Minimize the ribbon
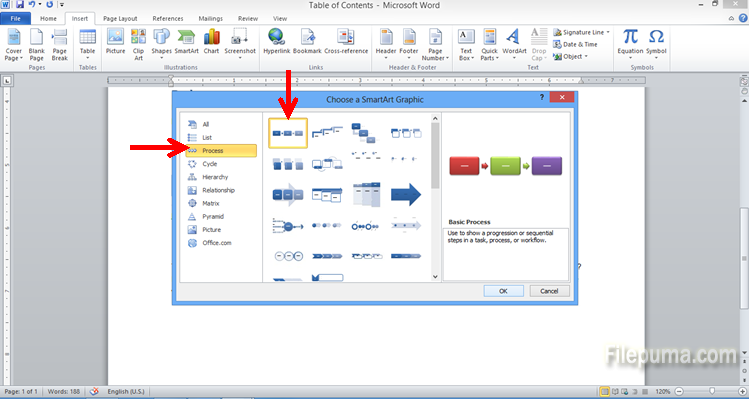This screenshot has height=399, width=751. coord(731,19)
